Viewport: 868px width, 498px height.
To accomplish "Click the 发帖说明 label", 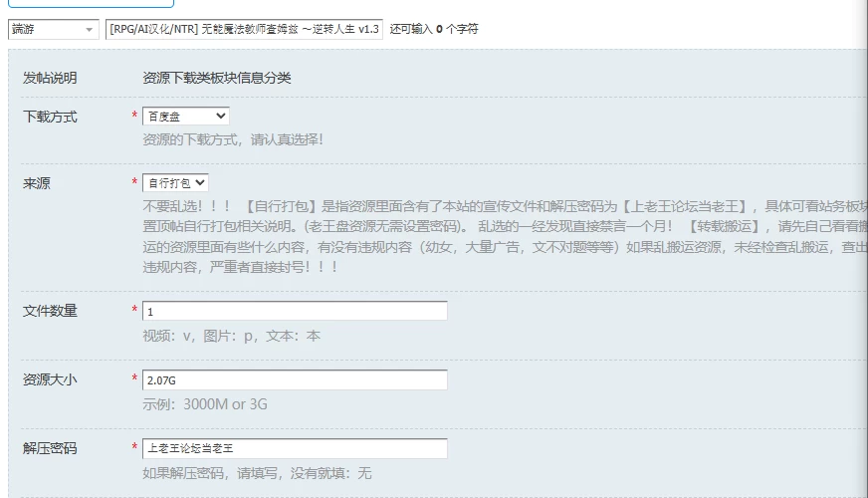I will coord(50,78).
